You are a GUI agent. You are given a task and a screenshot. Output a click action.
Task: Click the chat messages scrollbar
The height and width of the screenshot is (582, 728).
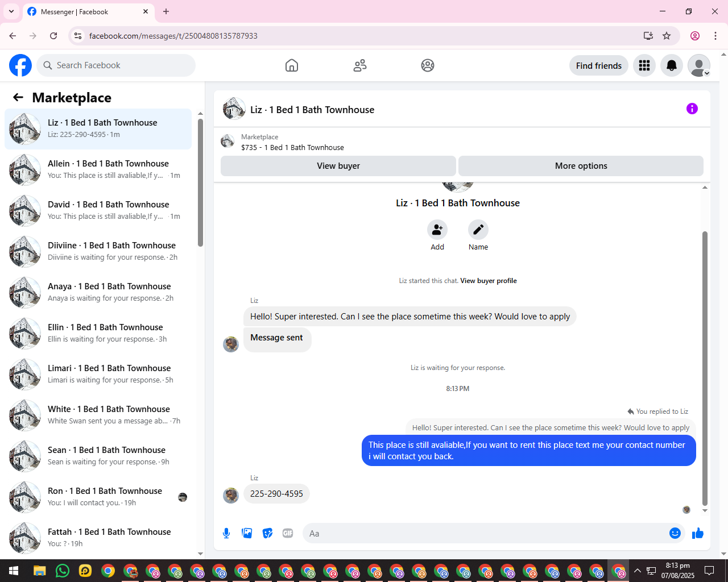(705, 368)
